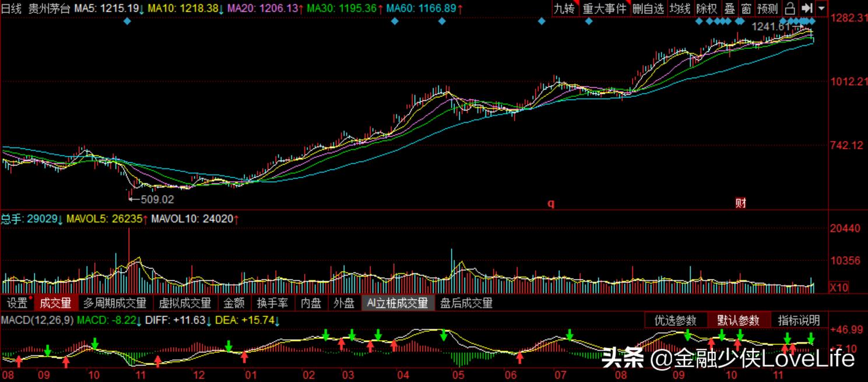Click month 01 on time axis

coord(251,376)
